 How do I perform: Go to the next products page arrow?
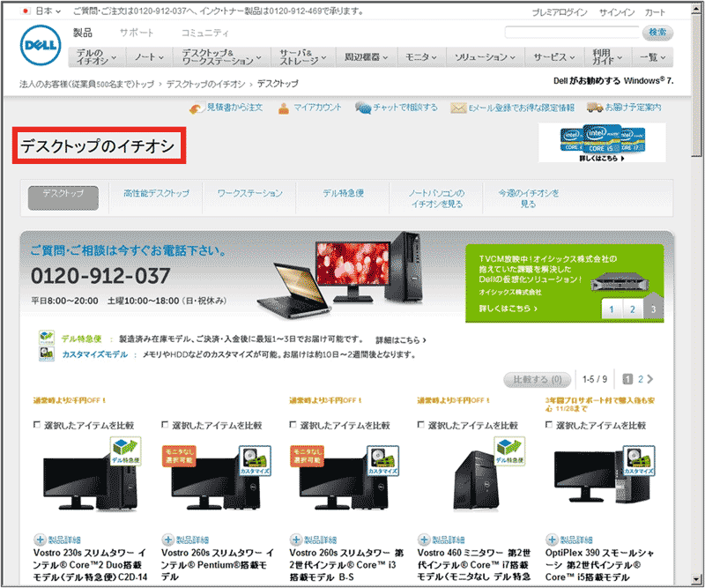click(x=649, y=379)
